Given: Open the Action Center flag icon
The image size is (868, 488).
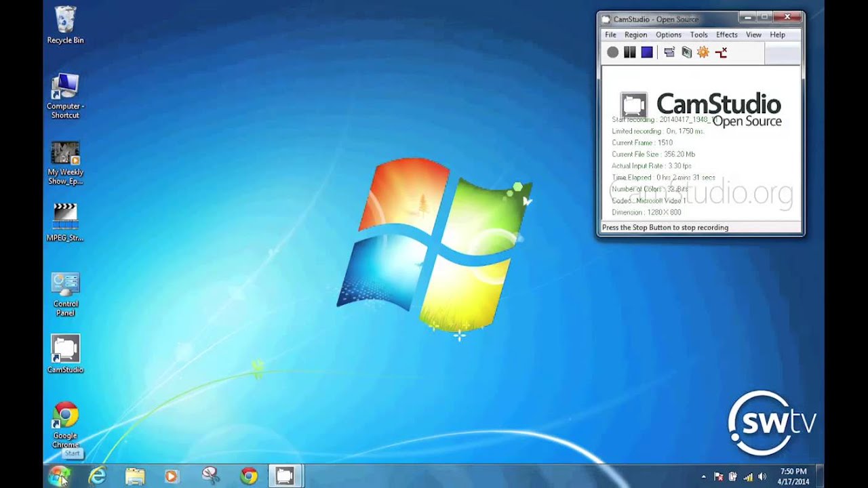Looking at the screenshot, I should tap(719, 477).
